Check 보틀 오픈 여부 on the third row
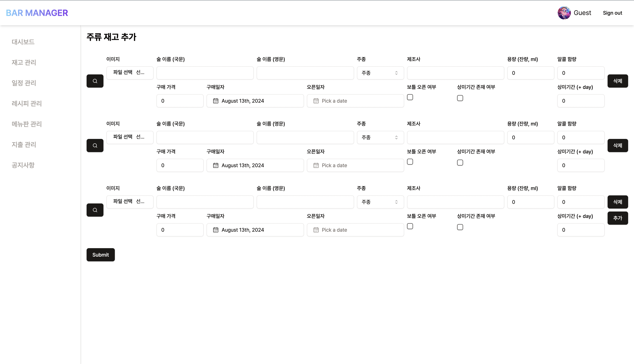 (x=410, y=226)
